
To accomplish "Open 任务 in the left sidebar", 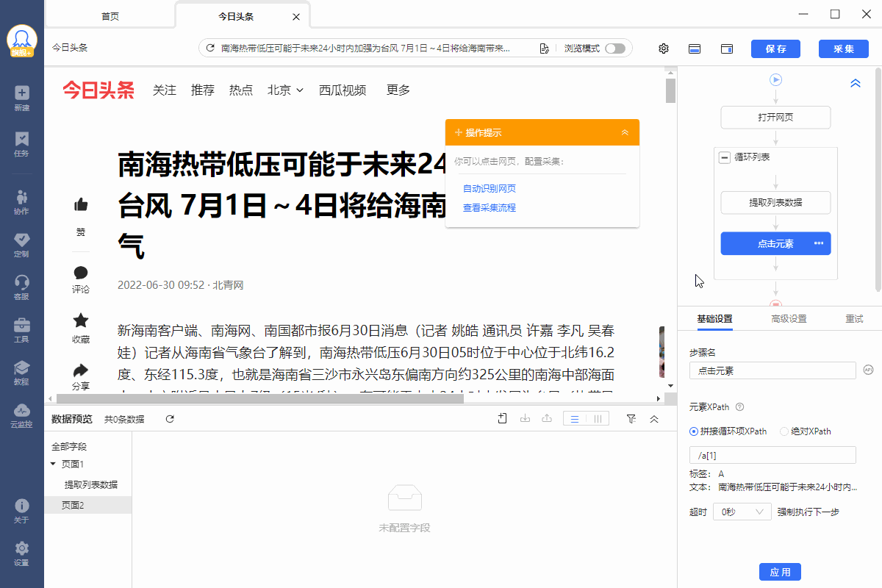I will click(x=22, y=144).
